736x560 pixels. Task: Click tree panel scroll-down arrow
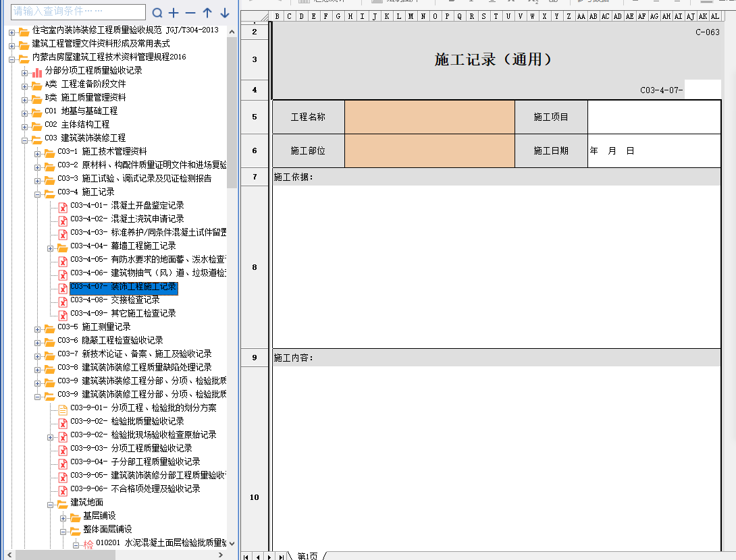click(x=232, y=544)
